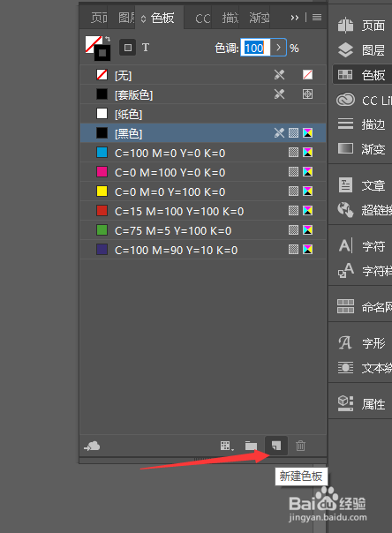This screenshot has height=533, width=392.
Task: Expand hidden panel tabs with double chevron
Action: pos(295,18)
